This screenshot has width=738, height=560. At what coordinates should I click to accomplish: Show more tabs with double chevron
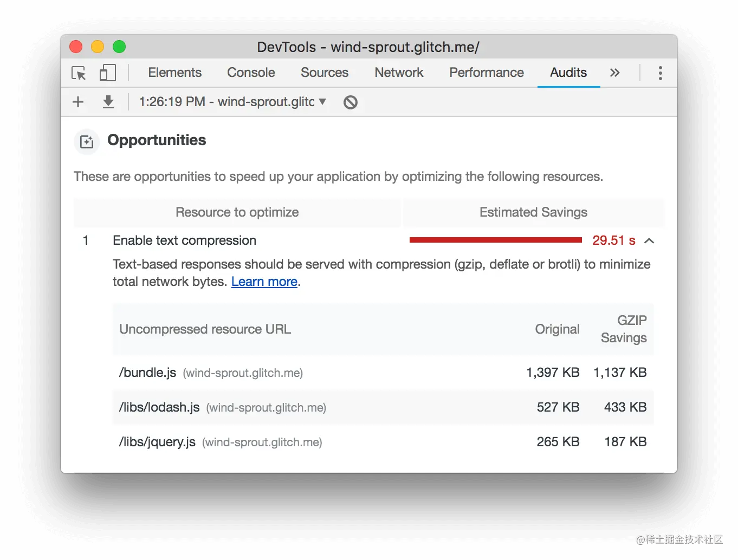tap(614, 73)
